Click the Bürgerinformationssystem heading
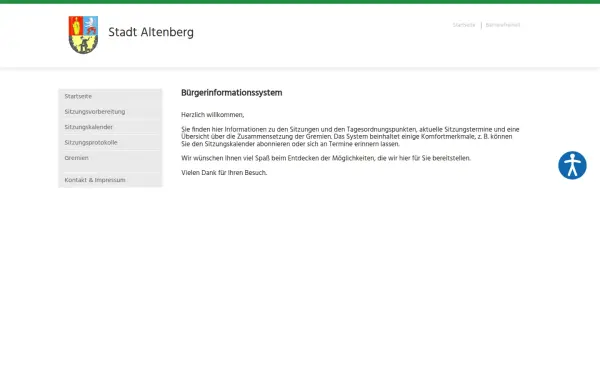 coord(232,93)
